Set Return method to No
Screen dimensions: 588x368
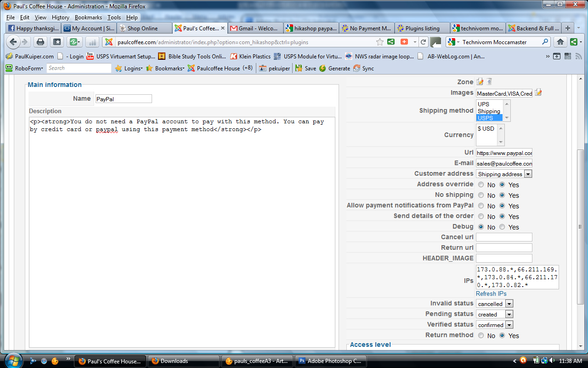[481, 335]
